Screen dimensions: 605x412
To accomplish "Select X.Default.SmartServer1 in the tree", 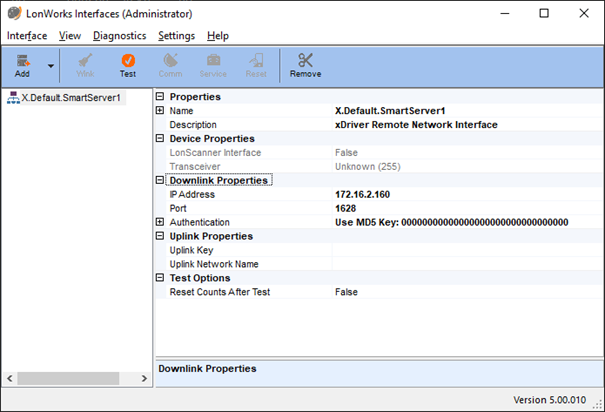I will tap(71, 97).
